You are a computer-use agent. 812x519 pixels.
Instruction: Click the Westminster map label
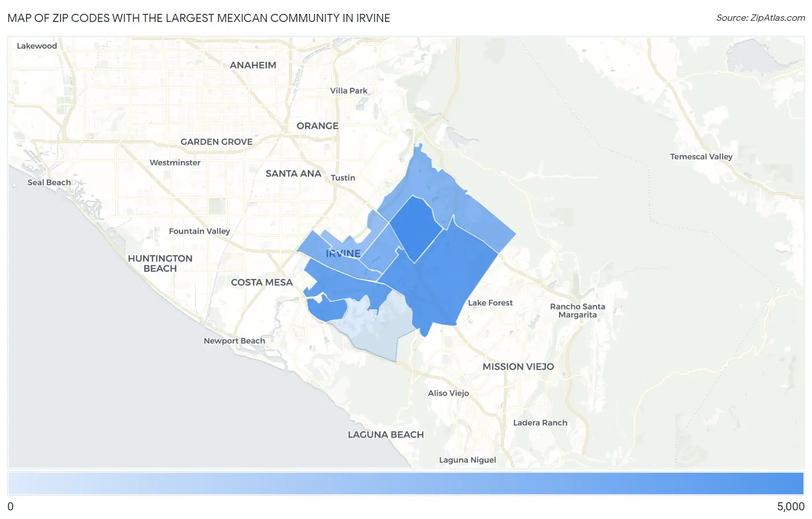(175, 163)
